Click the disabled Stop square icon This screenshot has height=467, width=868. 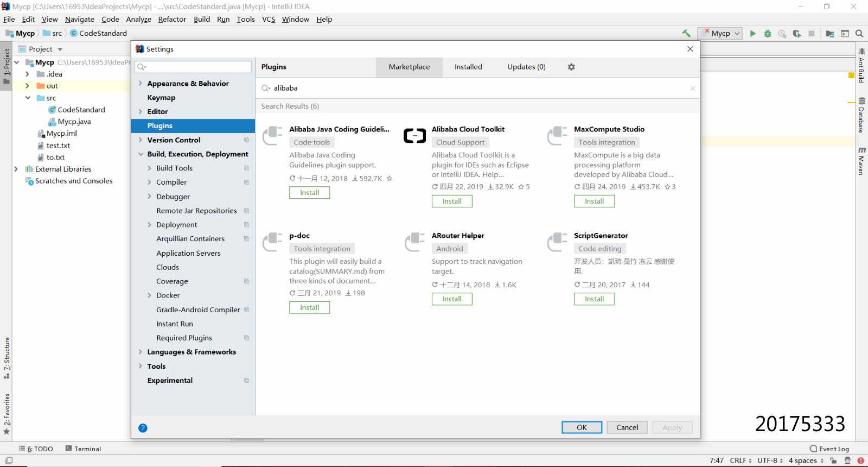coord(812,33)
